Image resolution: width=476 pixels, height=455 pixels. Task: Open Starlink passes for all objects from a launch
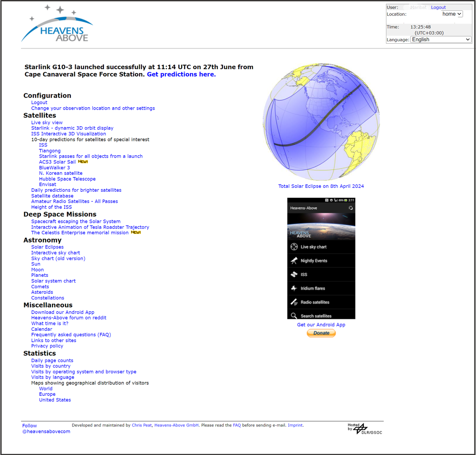pyautogui.click(x=91, y=156)
